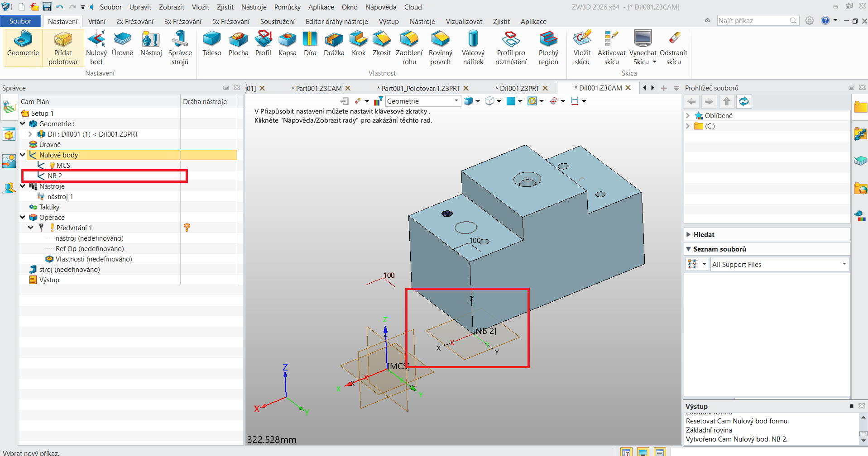Screen dimensions: 868x456
Task: Open the Válcový nálitek tool
Action: click(473, 47)
